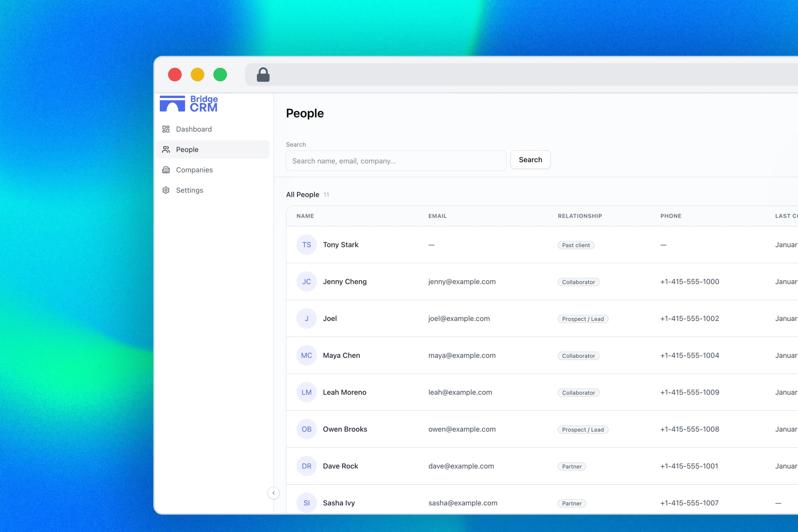Screen dimensions: 798x532
Task: Click the lock icon in address bar
Action: pyautogui.click(x=263, y=75)
